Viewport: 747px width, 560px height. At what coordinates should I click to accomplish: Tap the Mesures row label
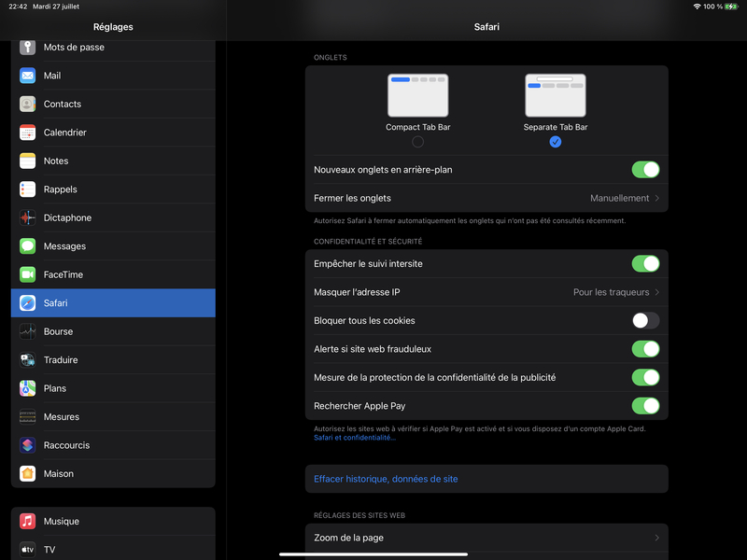coord(62,416)
